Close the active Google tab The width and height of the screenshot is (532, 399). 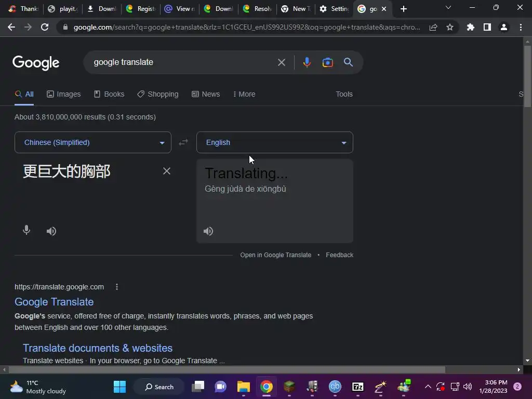click(x=384, y=9)
